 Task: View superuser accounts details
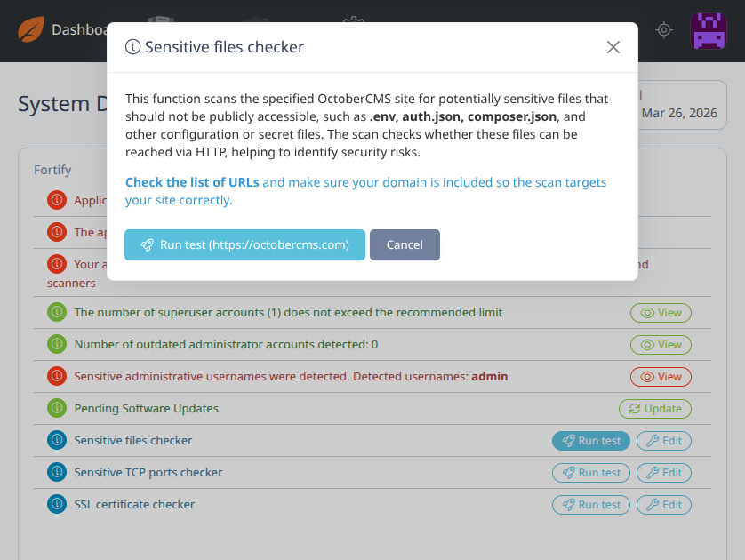(661, 313)
